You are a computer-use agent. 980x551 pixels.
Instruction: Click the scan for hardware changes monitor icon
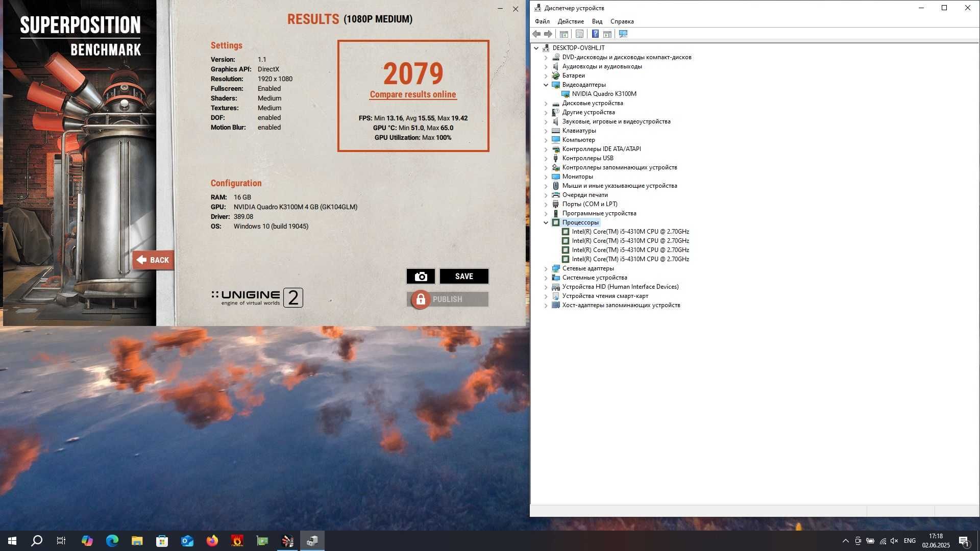(623, 34)
